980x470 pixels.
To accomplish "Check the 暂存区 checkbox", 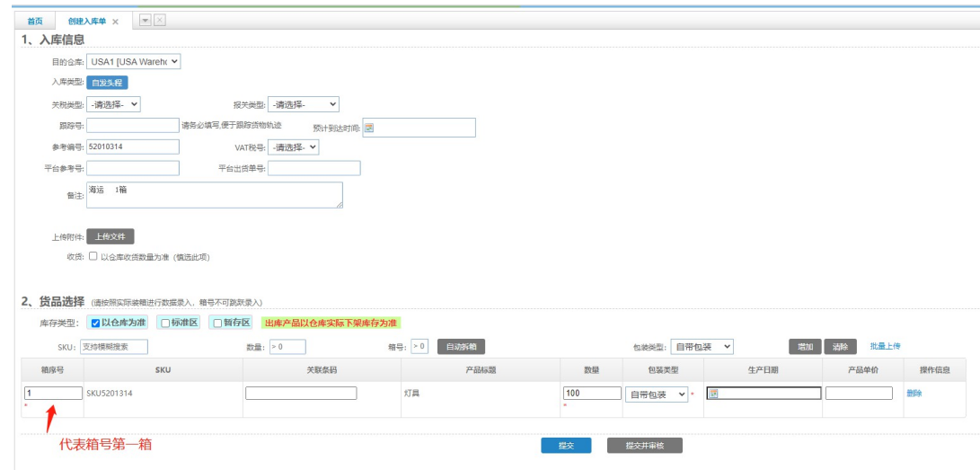I will (x=216, y=323).
